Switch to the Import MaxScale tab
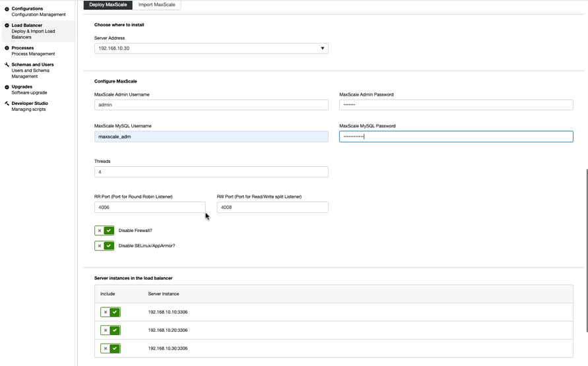This screenshot has height=366, width=588. pos(157,5)
